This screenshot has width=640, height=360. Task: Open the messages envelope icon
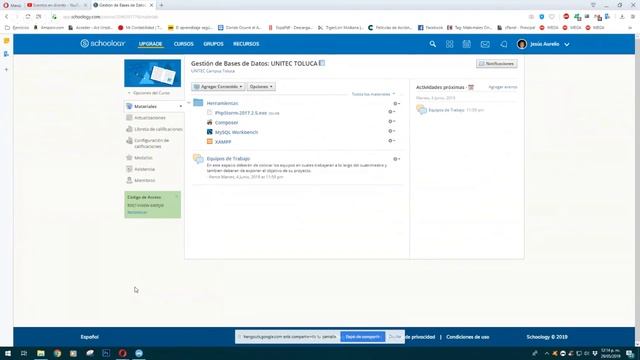[x=485, y=44]
